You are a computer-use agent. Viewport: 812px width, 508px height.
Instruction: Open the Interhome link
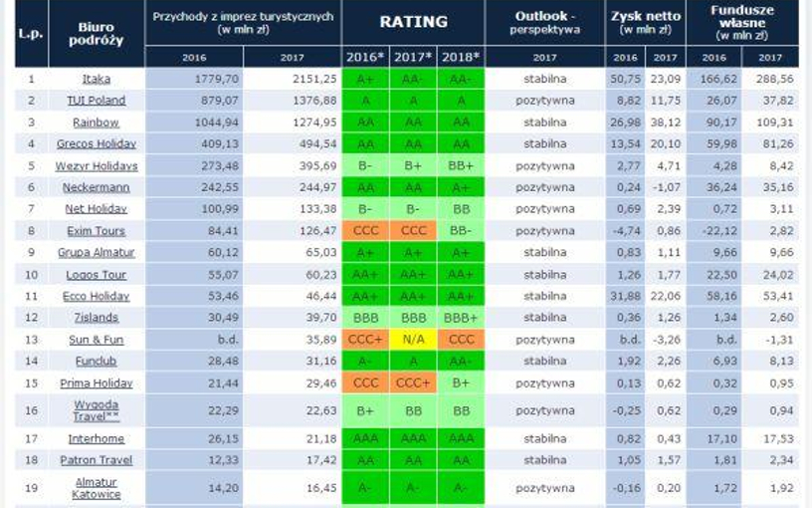pos(97,438)
